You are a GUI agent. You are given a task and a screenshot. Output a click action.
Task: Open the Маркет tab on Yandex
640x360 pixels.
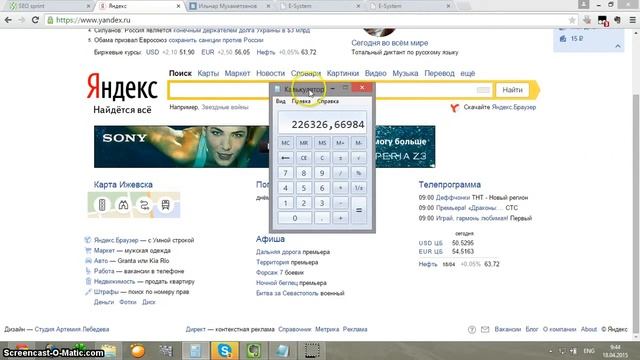[237, 73]
